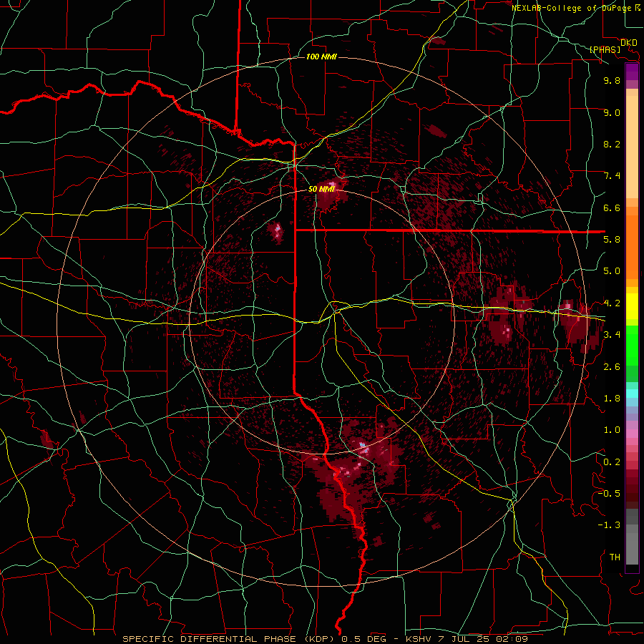Click the 50 NMI range ring label

pos(321,189)
